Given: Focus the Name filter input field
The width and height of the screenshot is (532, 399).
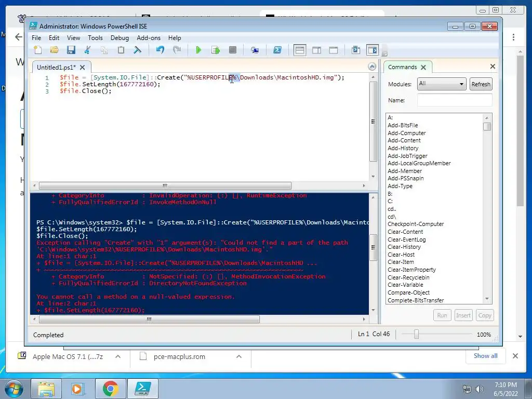Looking at the screenshot, I should (455, 100).
